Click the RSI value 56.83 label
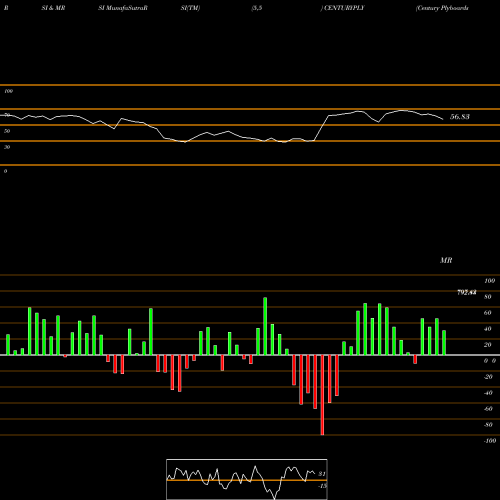The height and width of the screenshot is (500, 500). (460, 117)
